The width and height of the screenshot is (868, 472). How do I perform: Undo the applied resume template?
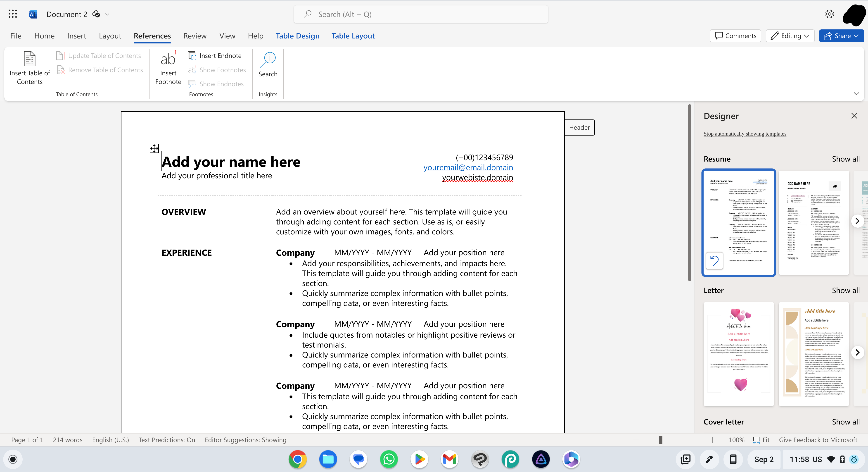pos(714,260)
